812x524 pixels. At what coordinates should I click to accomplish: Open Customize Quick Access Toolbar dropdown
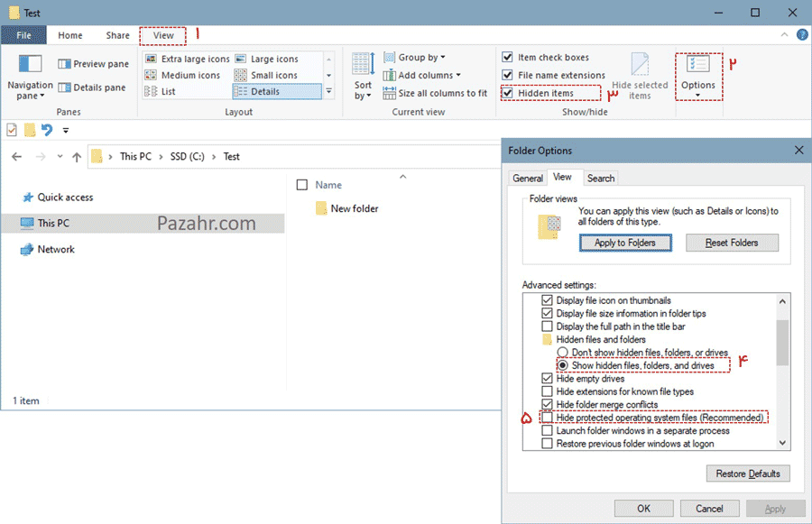(66, 131)
